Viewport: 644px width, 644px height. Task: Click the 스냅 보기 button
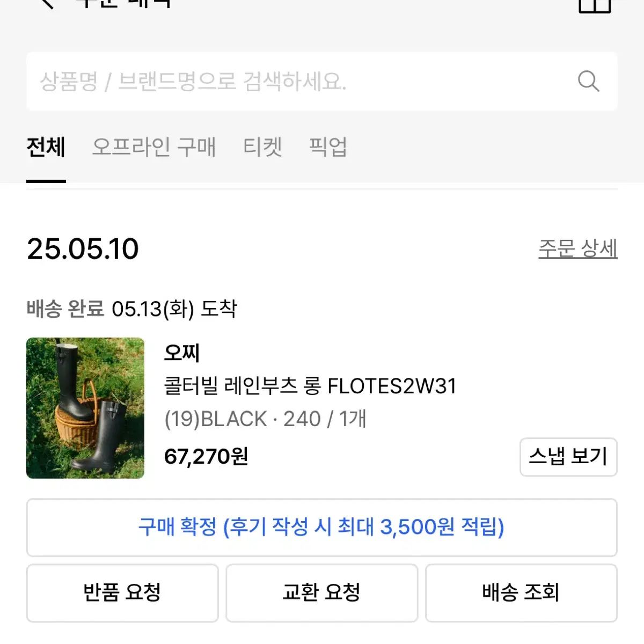[568, 457]
